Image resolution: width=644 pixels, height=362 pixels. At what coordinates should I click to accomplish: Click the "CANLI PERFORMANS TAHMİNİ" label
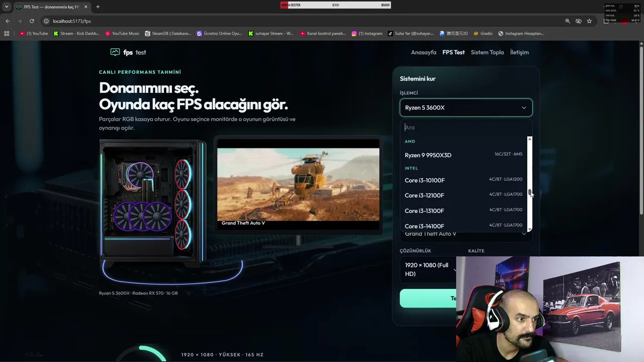(x=140, y=72)
